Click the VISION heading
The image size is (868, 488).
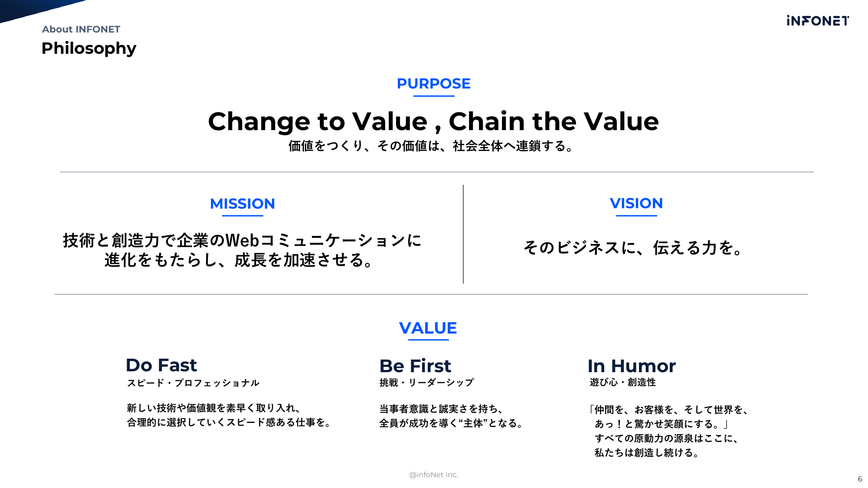pos(636,203)
